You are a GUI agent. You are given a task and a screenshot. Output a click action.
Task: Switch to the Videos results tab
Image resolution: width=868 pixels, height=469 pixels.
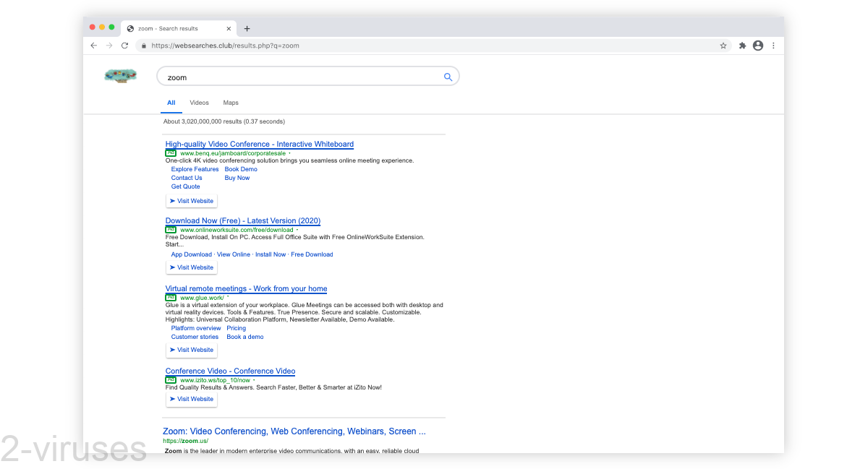point(199,102)
